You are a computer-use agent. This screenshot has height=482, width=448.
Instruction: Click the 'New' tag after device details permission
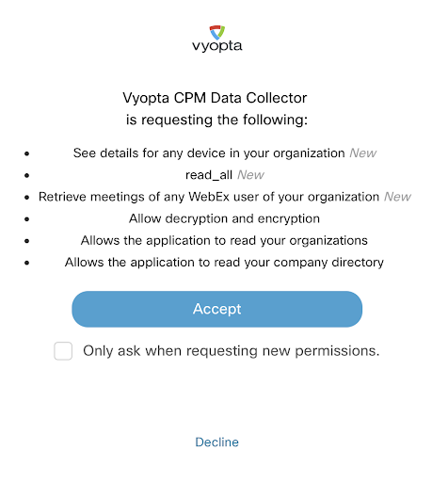[363, 153]
